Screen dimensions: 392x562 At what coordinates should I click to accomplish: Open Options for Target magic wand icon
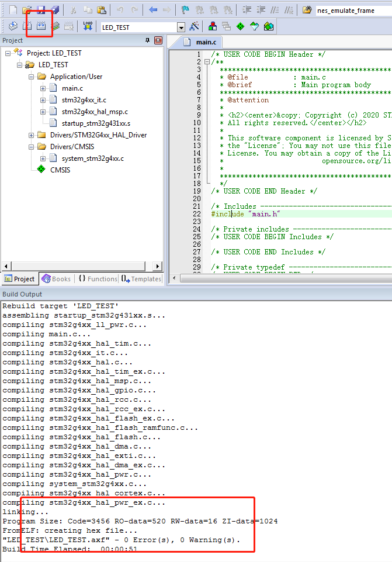click(x=195, y=27)
